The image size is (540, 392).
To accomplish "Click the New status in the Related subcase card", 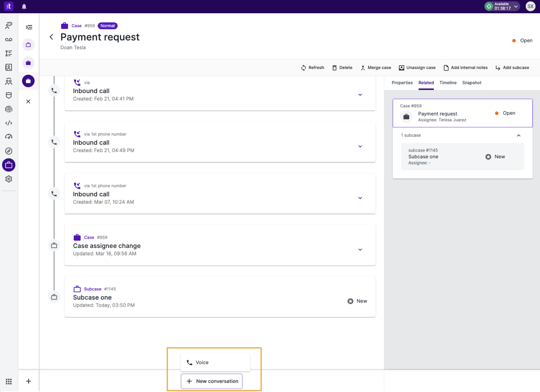I will [495, 157].
